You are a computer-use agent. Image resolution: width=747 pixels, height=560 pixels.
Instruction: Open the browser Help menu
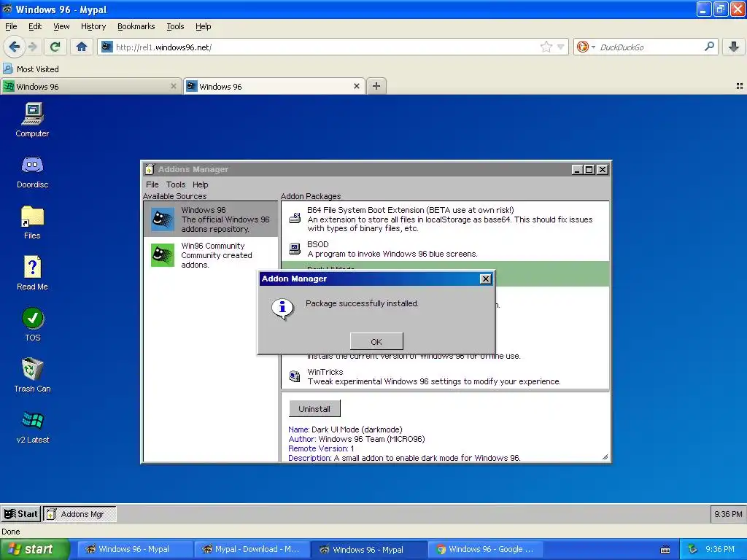(x=204, y=26)
